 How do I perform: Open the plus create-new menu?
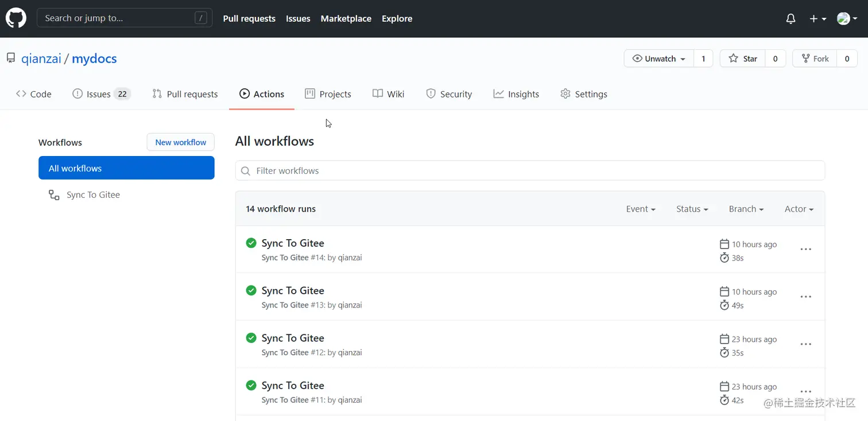tap(817, 18)
